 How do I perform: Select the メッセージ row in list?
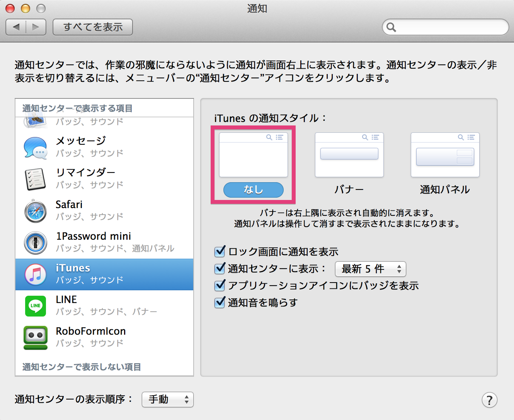tap(104, 148)
